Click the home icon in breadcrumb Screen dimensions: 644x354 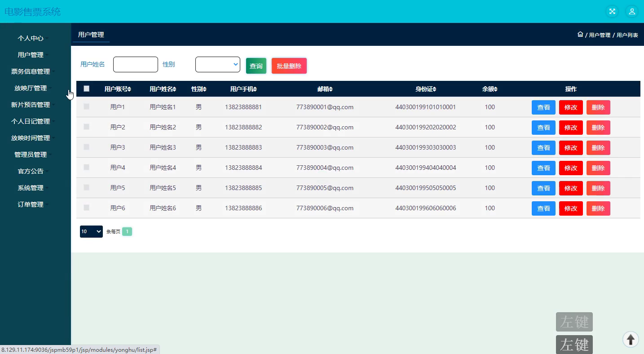click(x=580, y=35)
